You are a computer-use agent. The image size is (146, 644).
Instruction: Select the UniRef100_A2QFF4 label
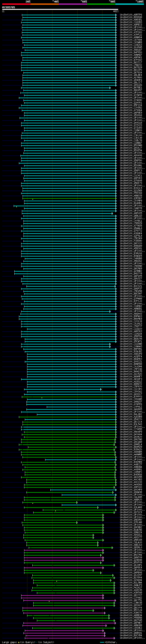tap(131, 357)
